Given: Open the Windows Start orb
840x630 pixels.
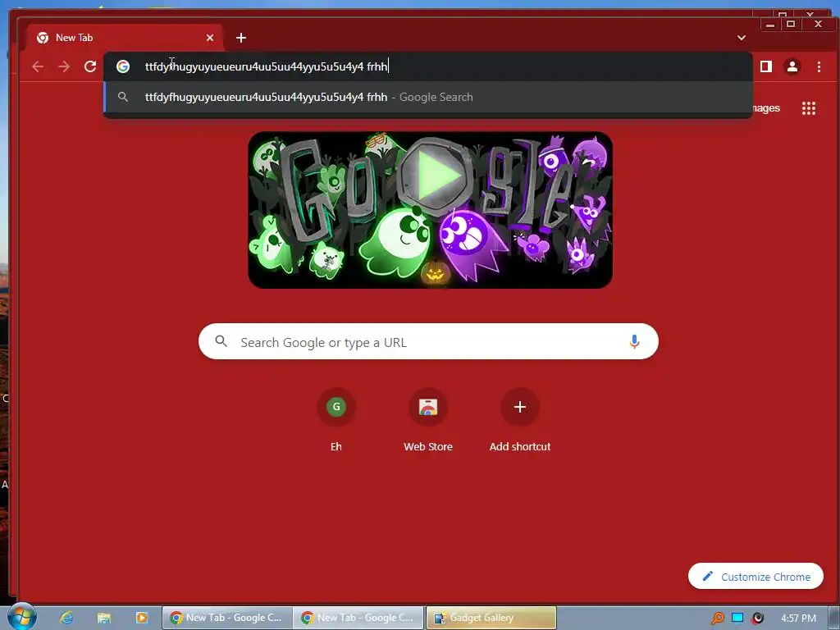Looking at the screenshot, I should 22,617.
